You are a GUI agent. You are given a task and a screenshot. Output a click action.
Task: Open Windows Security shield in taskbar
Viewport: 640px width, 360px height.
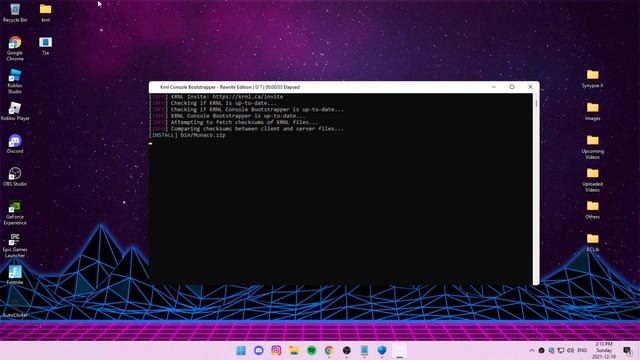click(382, 350)
